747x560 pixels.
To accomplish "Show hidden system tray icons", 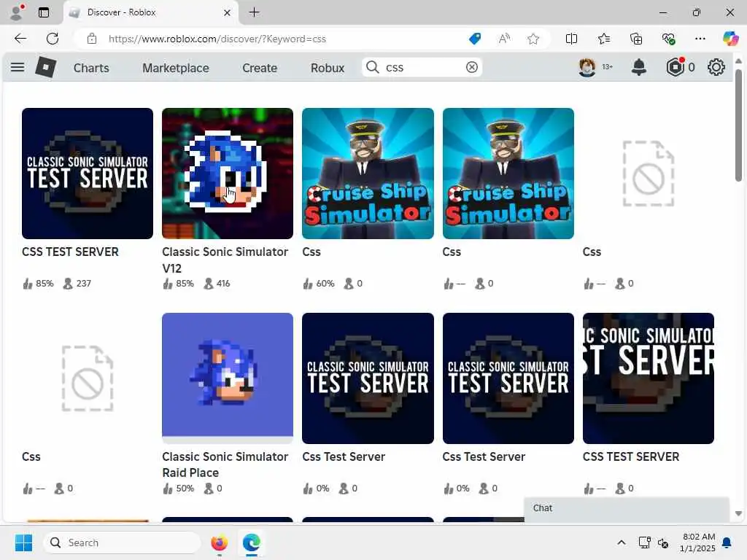I will (622, 542).
